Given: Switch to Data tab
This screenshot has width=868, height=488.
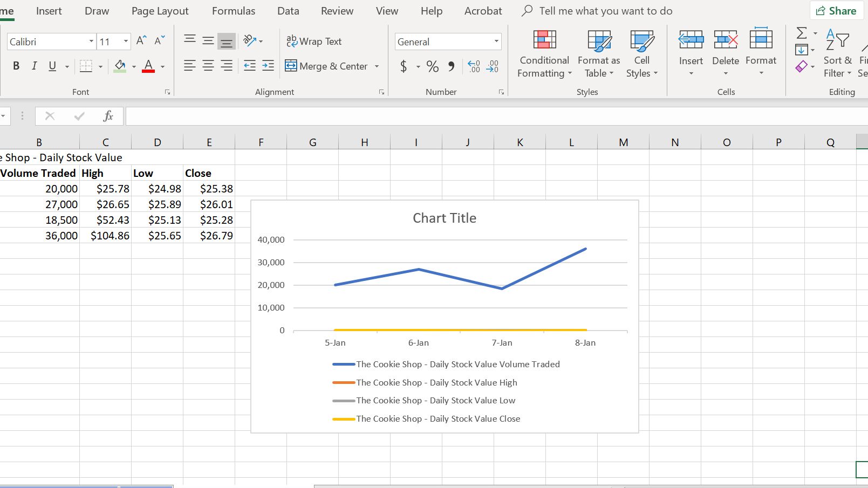Looking at the screenshot, I should point(288,11).
